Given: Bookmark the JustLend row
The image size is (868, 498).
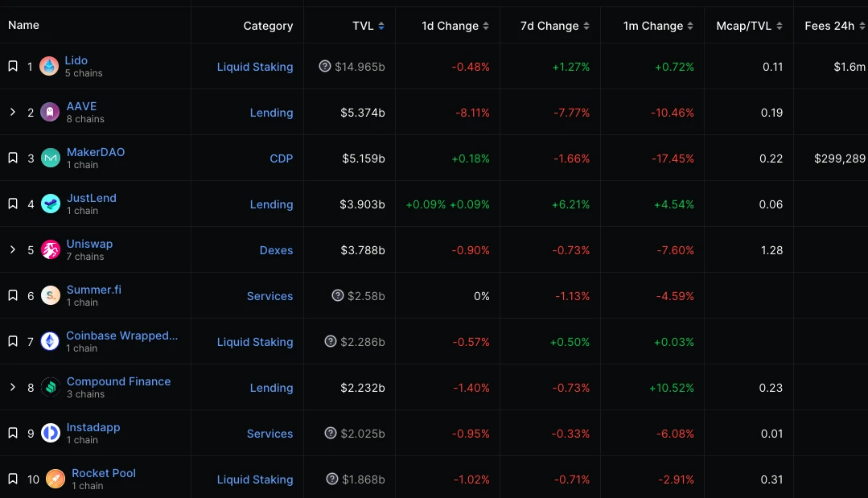Looking at the screenshot, I should pos(13,204).
